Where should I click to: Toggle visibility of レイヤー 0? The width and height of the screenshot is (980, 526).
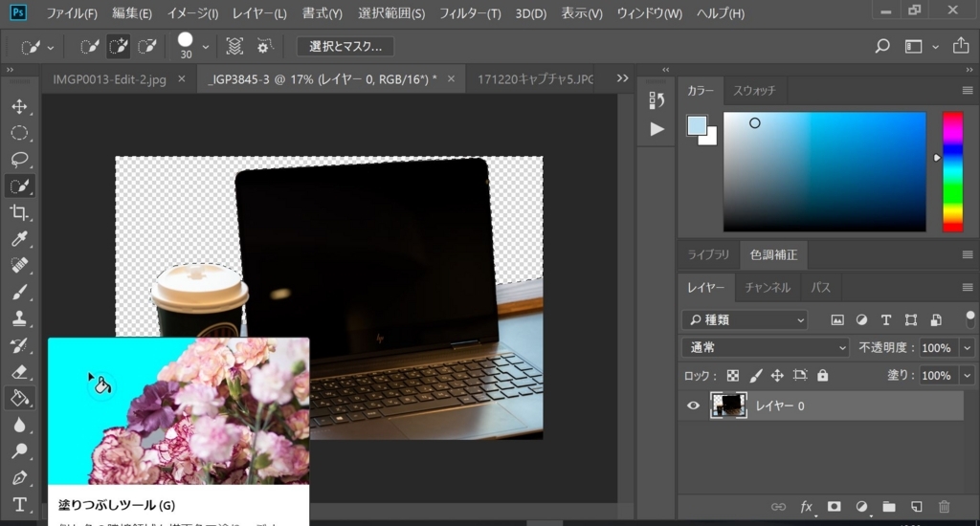(693, 406)
